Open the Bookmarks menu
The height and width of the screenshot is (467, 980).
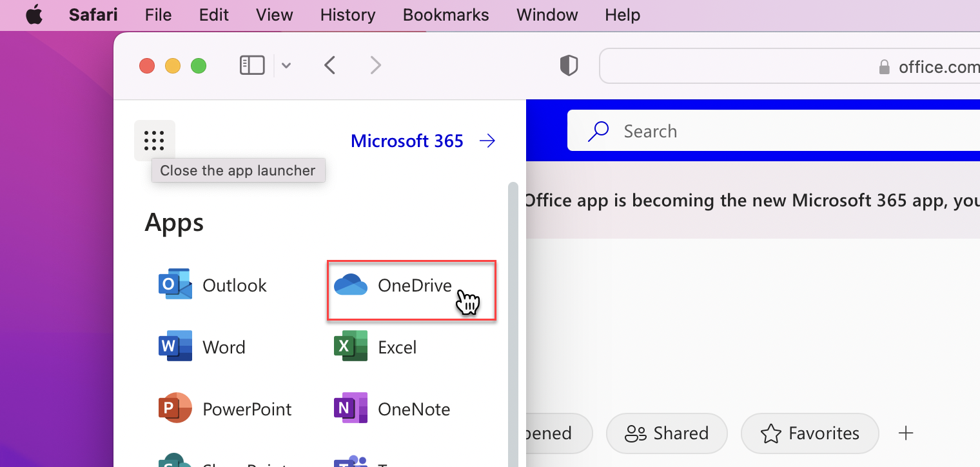[446, 15]
